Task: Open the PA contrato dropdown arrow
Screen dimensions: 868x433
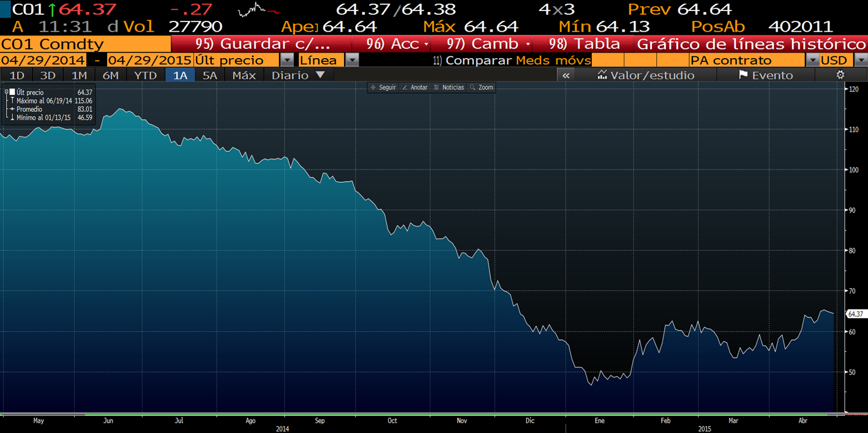Action: (812, 60)
